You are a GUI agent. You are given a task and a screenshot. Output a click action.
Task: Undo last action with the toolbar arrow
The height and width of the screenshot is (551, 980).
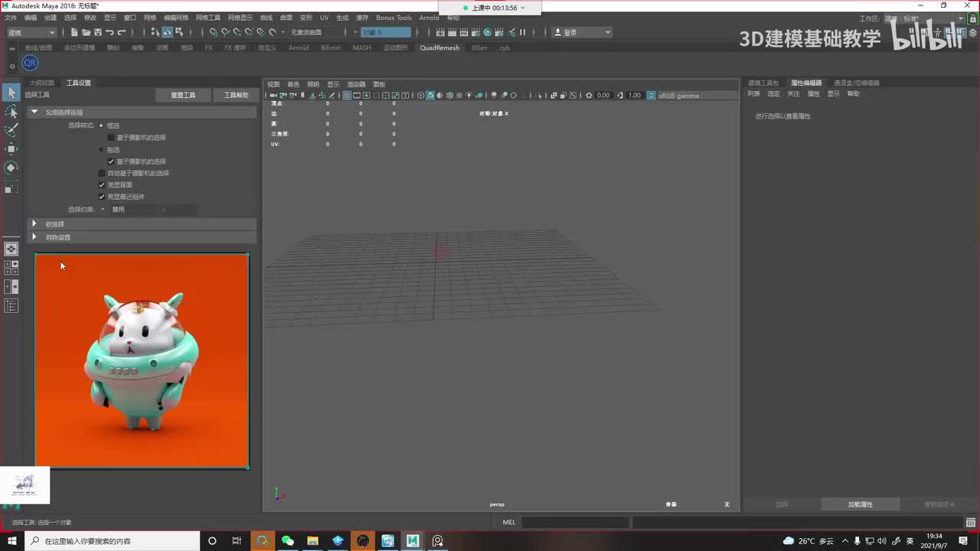tap(109, 32)
